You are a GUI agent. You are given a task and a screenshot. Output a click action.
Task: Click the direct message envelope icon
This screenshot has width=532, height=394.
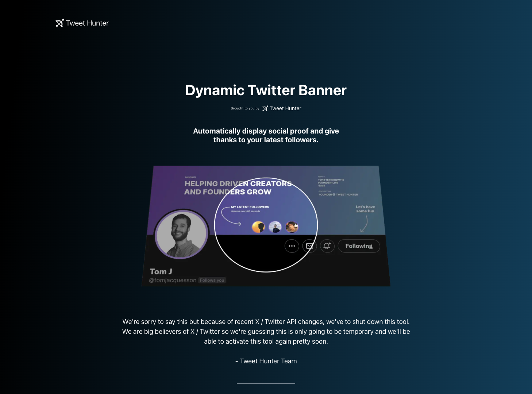click(x=309, y=246)
